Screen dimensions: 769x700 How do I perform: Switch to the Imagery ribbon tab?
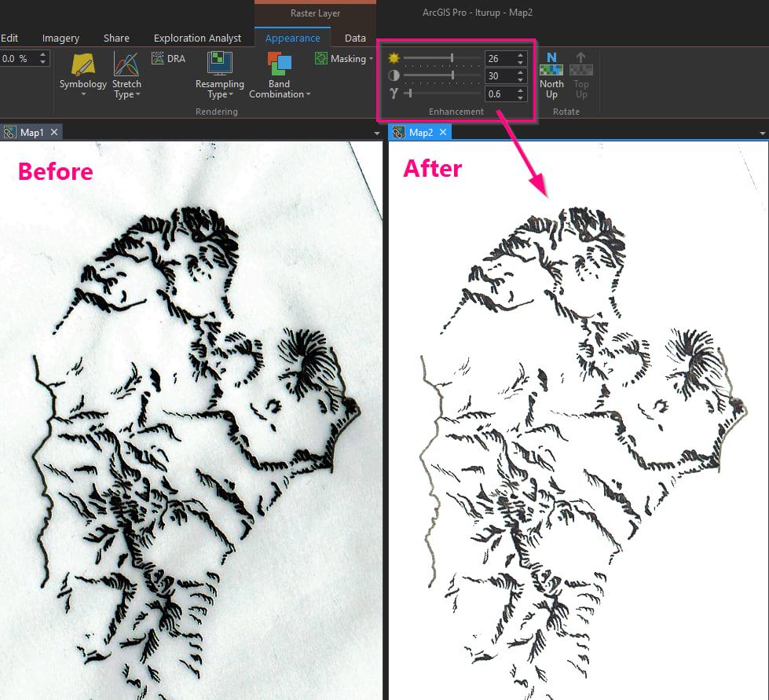pyautogui.click(x=60, y=38)
